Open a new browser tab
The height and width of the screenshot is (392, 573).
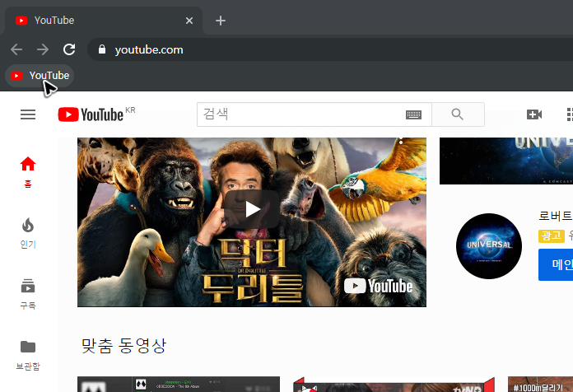click(221, 21)
